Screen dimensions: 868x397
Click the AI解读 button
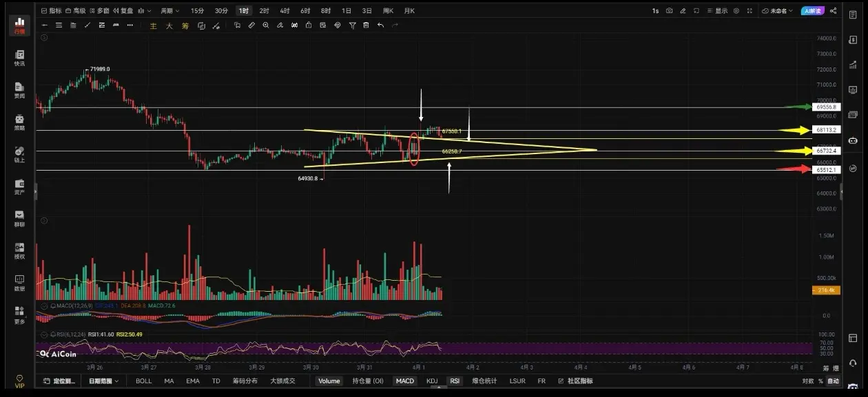coord(812,11)
